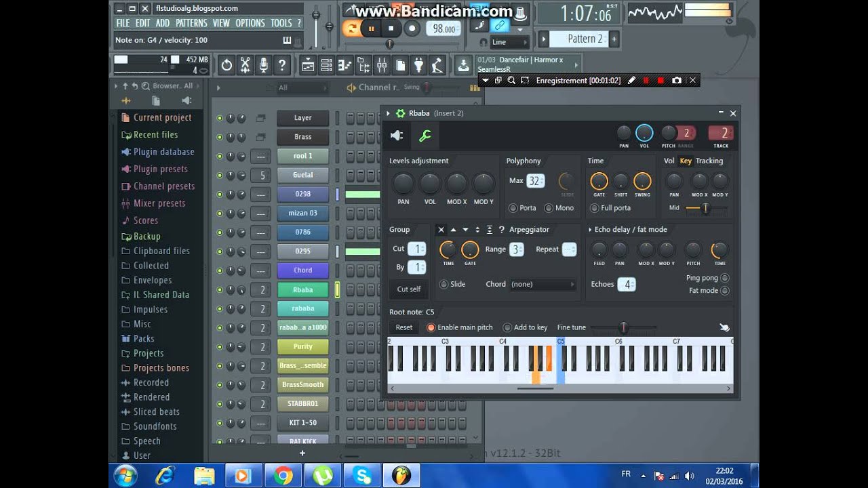Click the typing keyboard to piano icon
The image size is (868, 488).
(x=286, y=40)
